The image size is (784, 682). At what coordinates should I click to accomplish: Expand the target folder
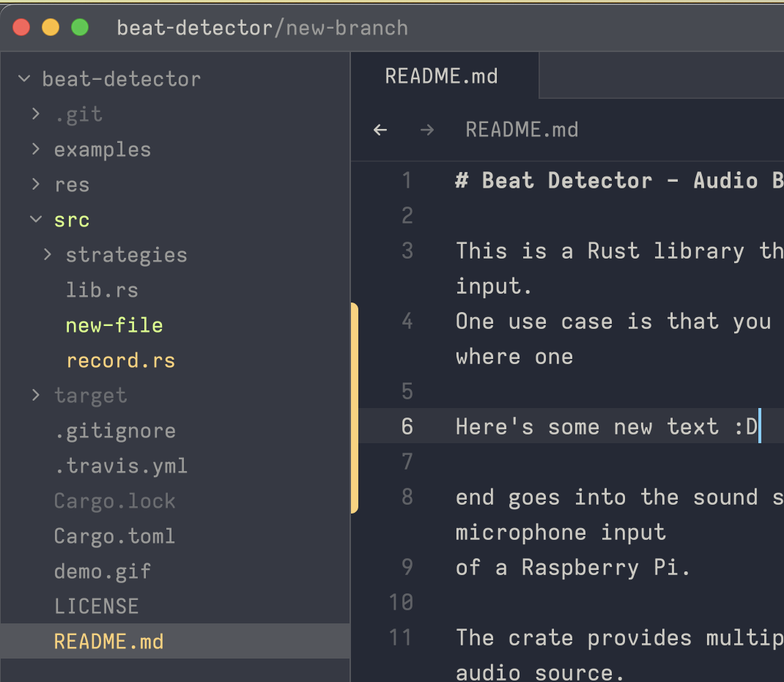point(36,396)
